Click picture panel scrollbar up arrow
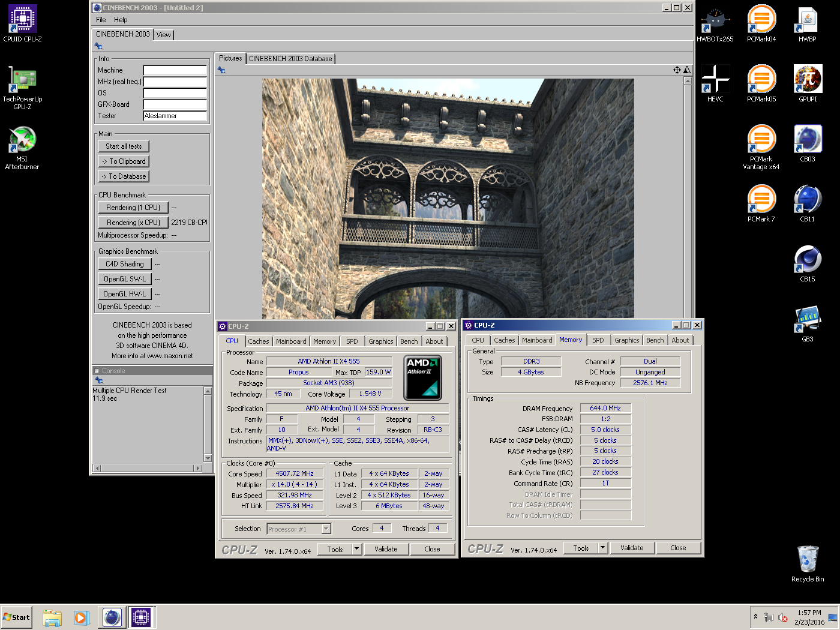840x630 pixels. click(688, 81)
